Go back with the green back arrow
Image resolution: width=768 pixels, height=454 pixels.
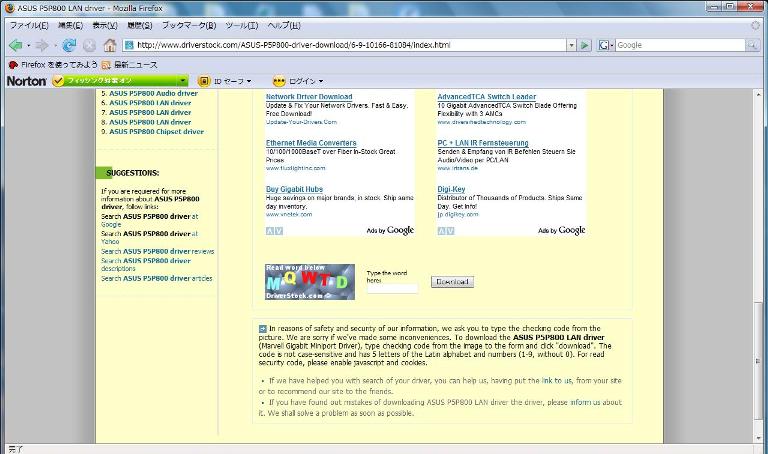click(x=16, y=46)
